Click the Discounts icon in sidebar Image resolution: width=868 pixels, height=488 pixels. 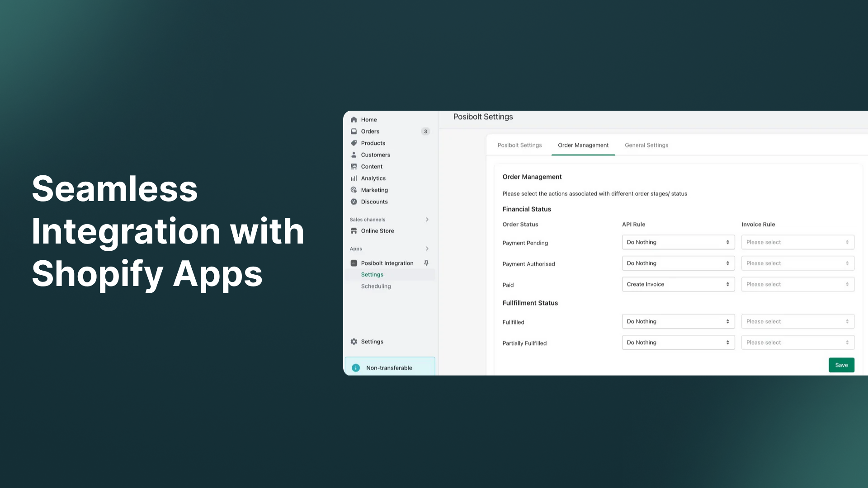(354, 202)
